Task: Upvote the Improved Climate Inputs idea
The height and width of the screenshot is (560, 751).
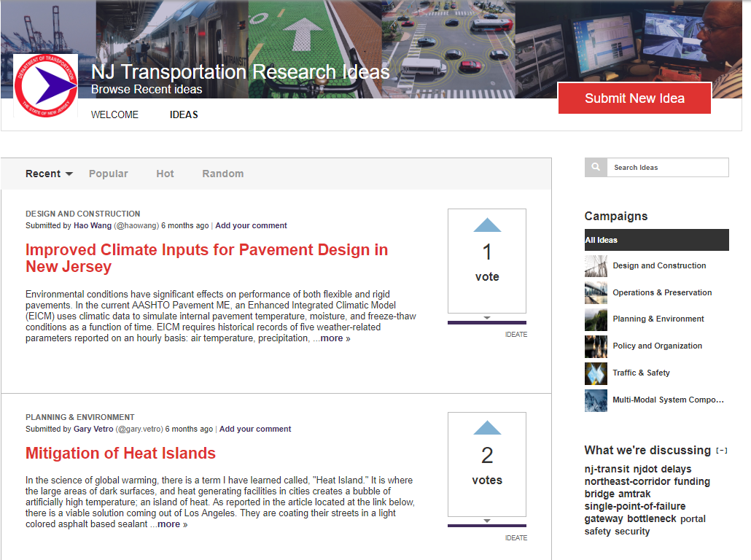Action: pyautogui.click(x=487, y=225)
